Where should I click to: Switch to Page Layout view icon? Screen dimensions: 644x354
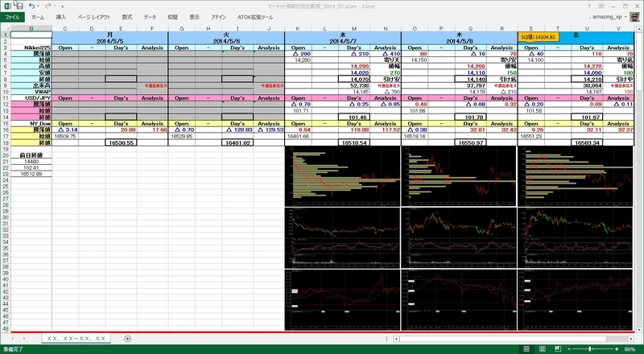coord(542,349)
